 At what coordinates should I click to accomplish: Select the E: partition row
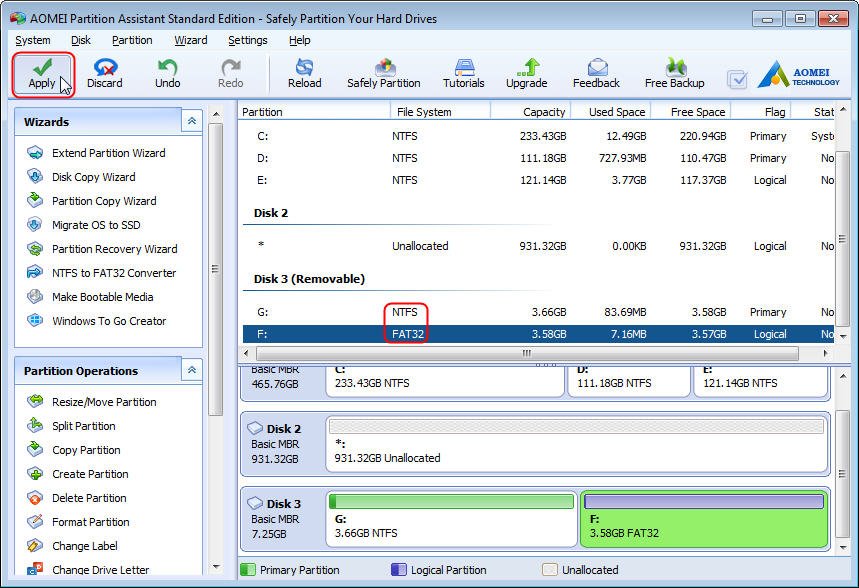[x=538, y=180]
